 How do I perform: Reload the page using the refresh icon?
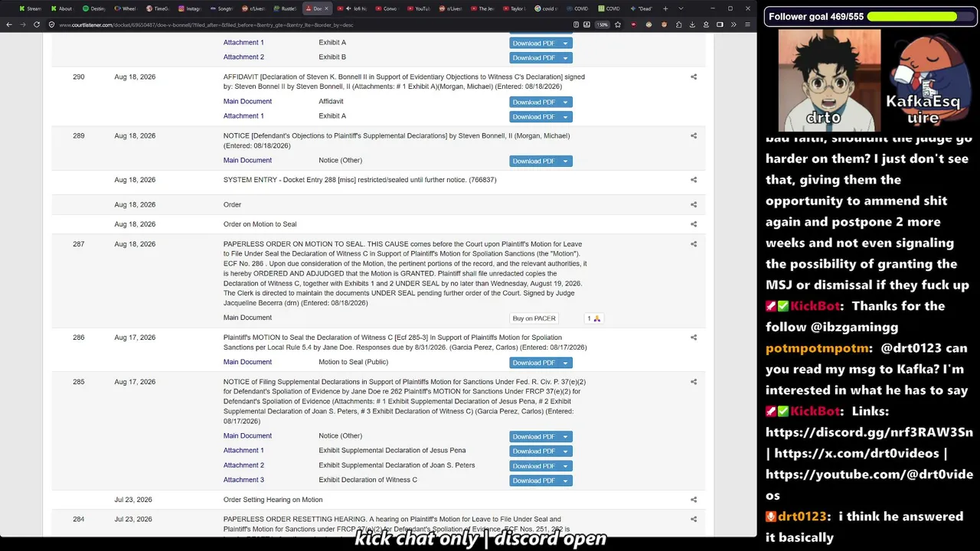coord(37,24)
